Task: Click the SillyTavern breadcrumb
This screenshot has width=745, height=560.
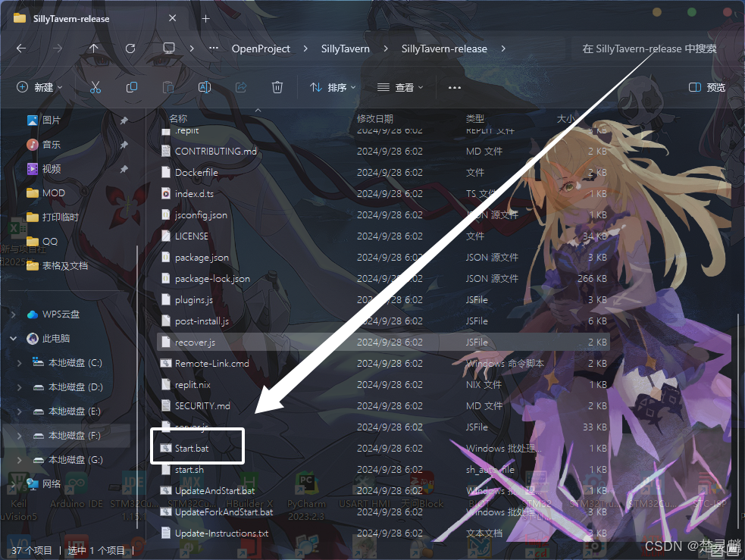Action: click(x=346, y=48)
